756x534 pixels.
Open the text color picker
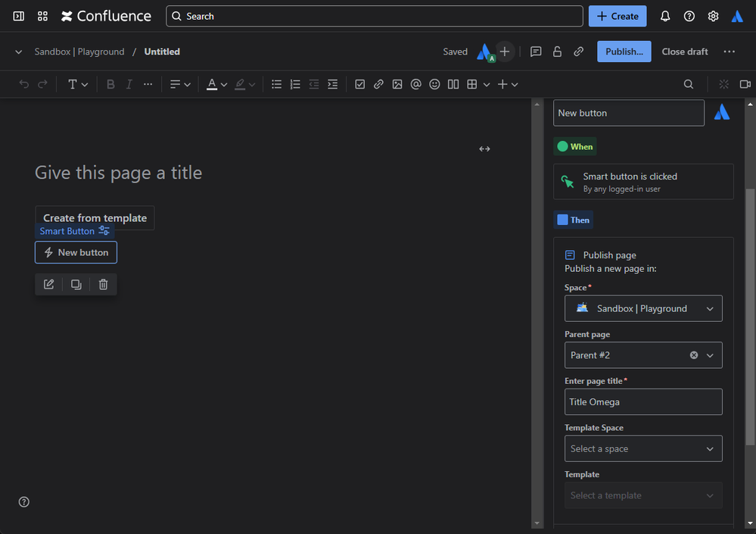217,84
